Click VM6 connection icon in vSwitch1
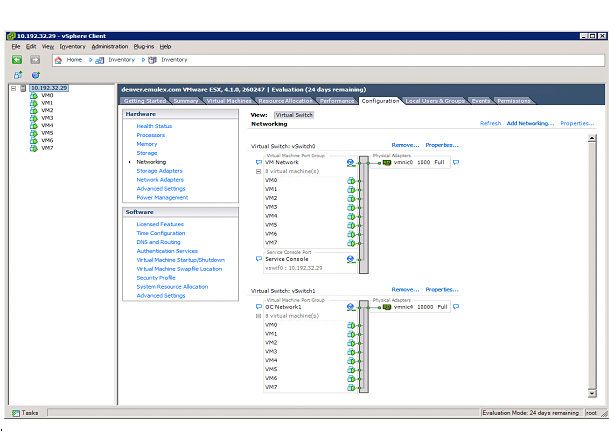Viewport: 609px width, 447px height. [x=351, y=379]
